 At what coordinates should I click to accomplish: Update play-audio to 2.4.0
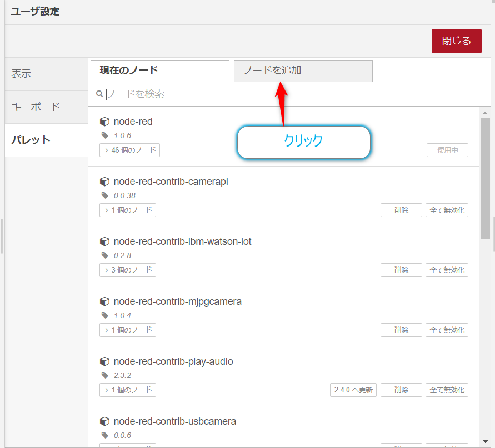click(x=353, y=390)
